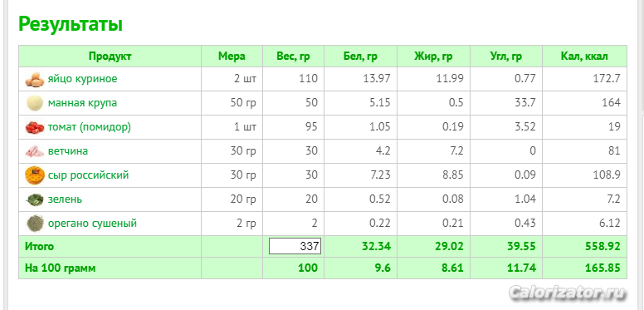Screen dimensions: 644x310
Task: Click the Russian cheese icon
Action: click(x=35, y=175)
